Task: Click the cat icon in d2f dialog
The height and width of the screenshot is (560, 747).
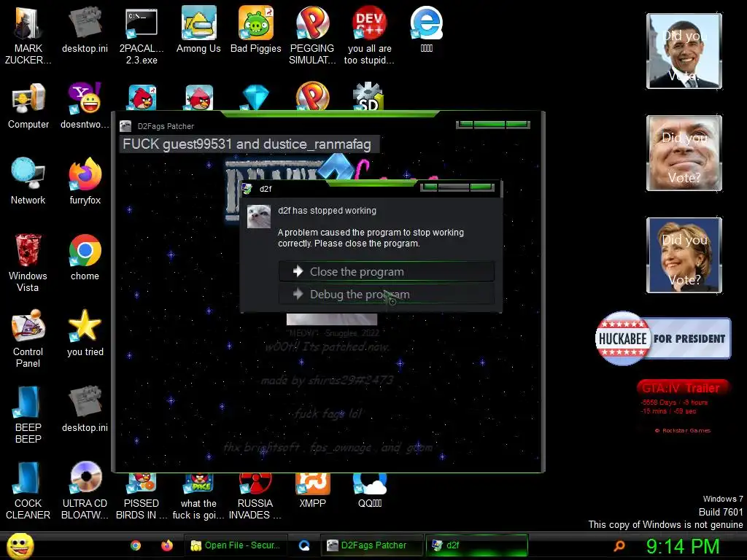Action: tap(259, 217)
